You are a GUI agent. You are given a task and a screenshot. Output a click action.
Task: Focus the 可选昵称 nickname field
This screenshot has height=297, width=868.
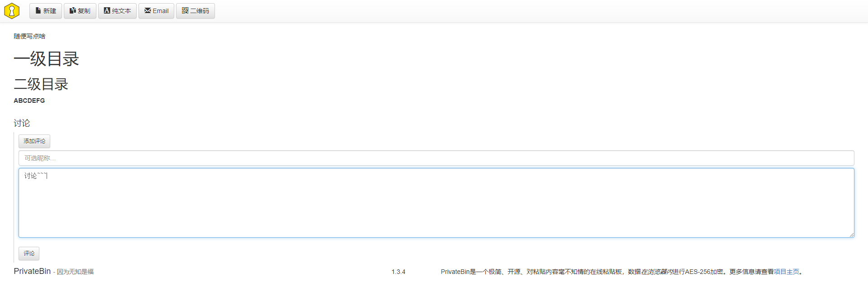(436, 158)
